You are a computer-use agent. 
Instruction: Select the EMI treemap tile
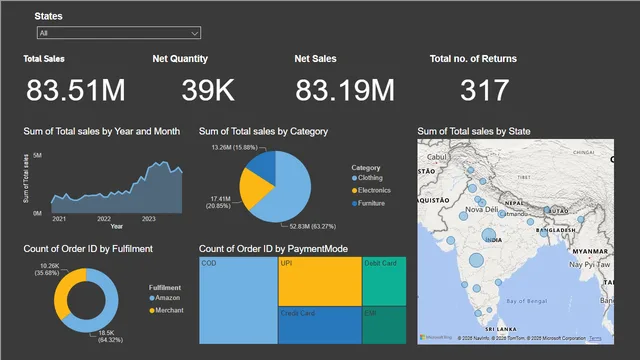click(x=384, y=325)
